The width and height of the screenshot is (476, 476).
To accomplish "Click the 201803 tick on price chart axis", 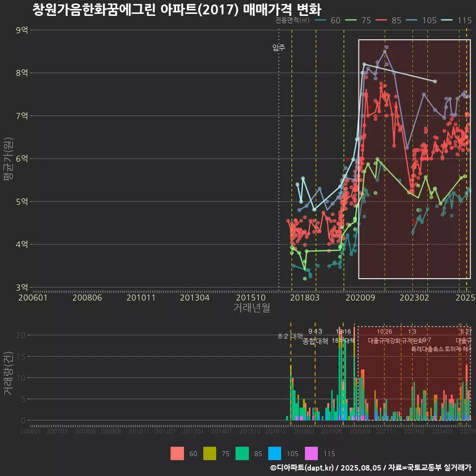I will (304, 297).
